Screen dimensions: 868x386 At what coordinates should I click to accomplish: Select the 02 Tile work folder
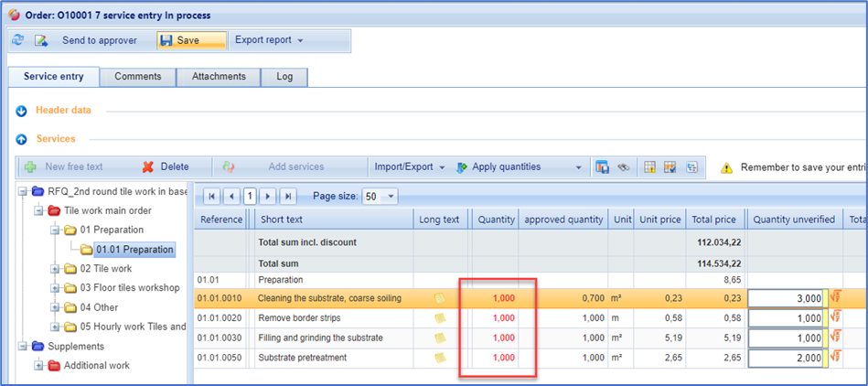(x=105, y=269)
